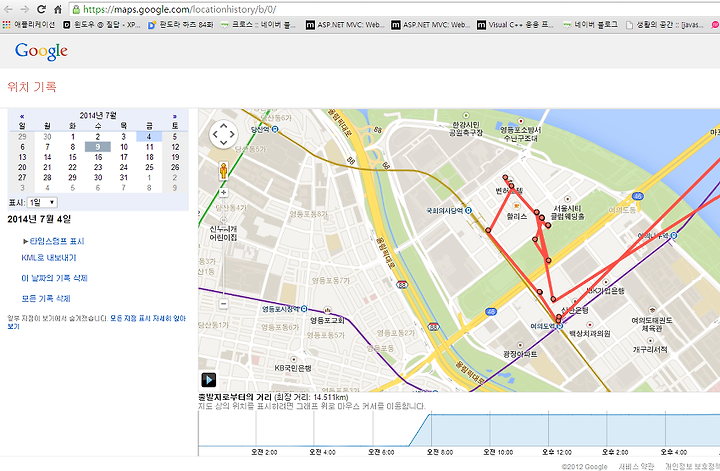This screenshot has width=720, height=471.
Task: Click 이 날짜의 기록 삭제 link
Action: [54, 278]
